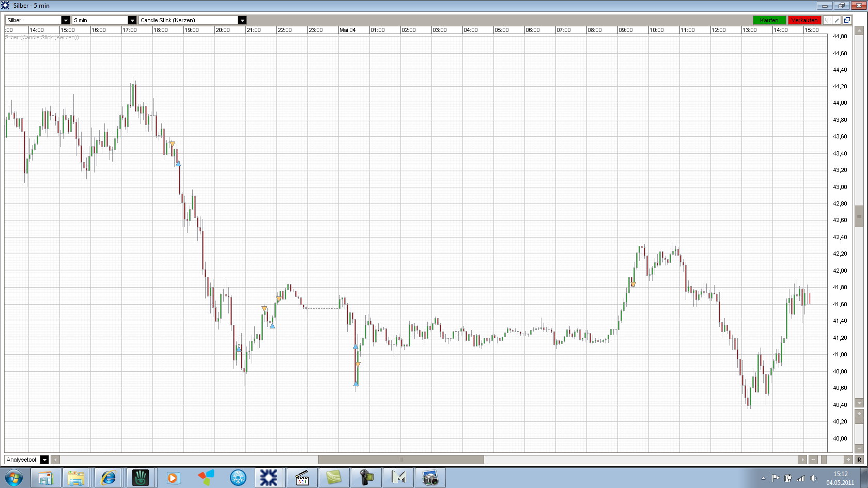Image resolution: width=868 pixels, height=488 pixels.
Task: Open the Silber instrument dropdown
Action: coord(37,20)
